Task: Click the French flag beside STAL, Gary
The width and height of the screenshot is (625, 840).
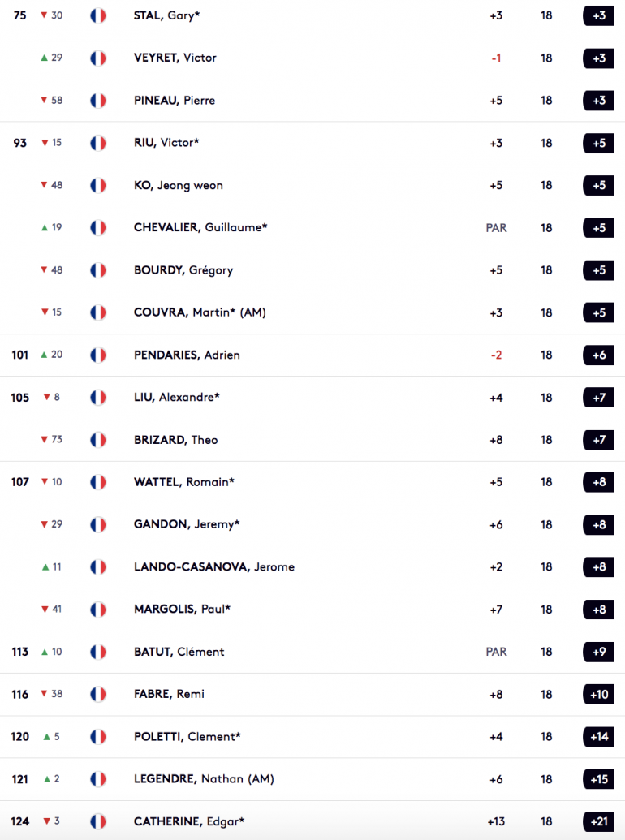Action: (98, 15)
